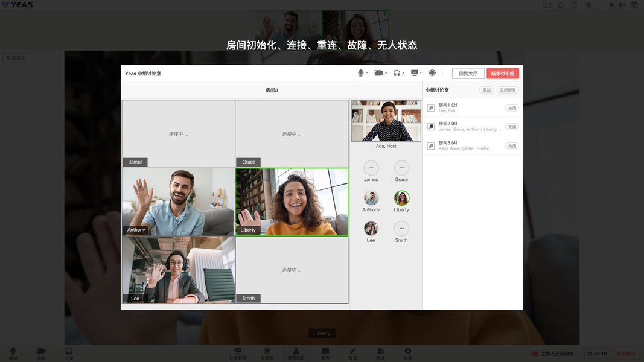Open 设置 settings gear in bottom bar
Image resolution: width=644 pixels, height=362 pixels.
[x=407, y=351]
